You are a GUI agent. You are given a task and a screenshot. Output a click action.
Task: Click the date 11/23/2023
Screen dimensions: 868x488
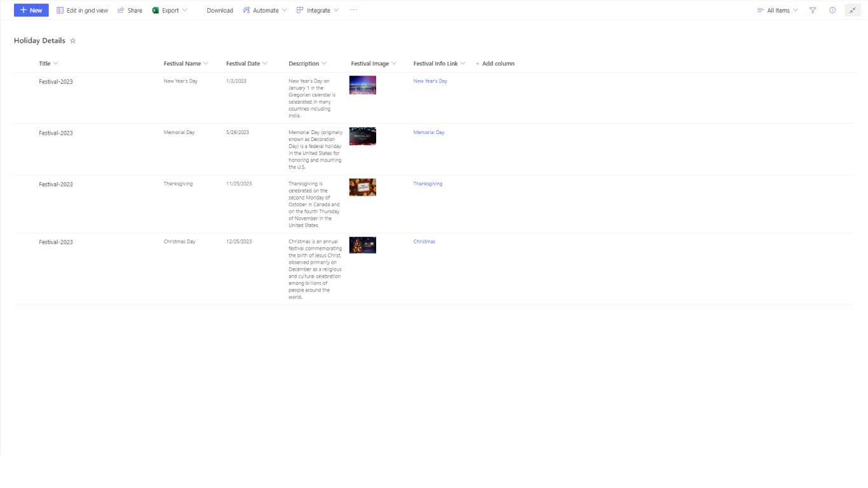pyautogui.click(x=239, y=184)
